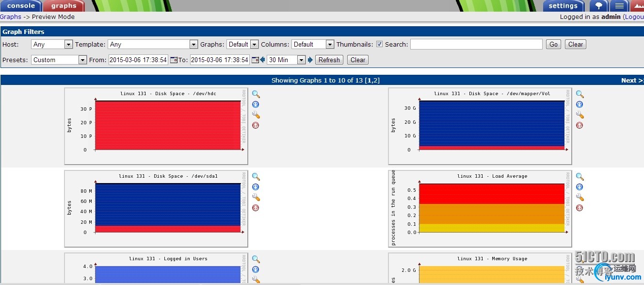644x285 pixels.
Task: Zoom the Logged in Users graph
Action: tap(256, 260)
